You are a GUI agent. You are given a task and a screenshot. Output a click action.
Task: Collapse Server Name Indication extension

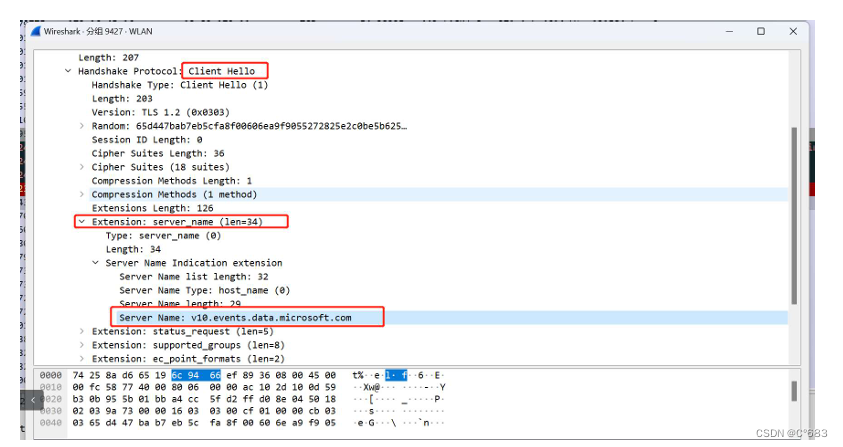pyautogui.click(x=96, y=262)
